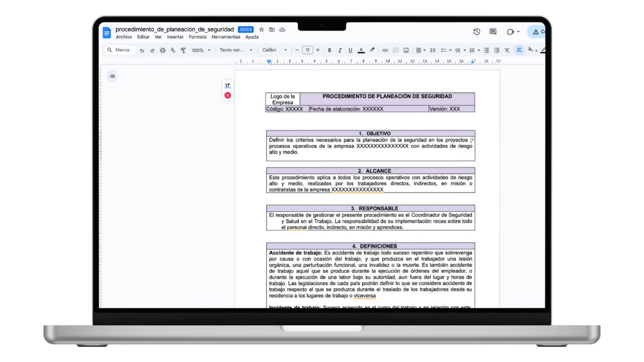Star the document next to its title
The width and height of the screenshot is (644, 362).
(261, 29)
